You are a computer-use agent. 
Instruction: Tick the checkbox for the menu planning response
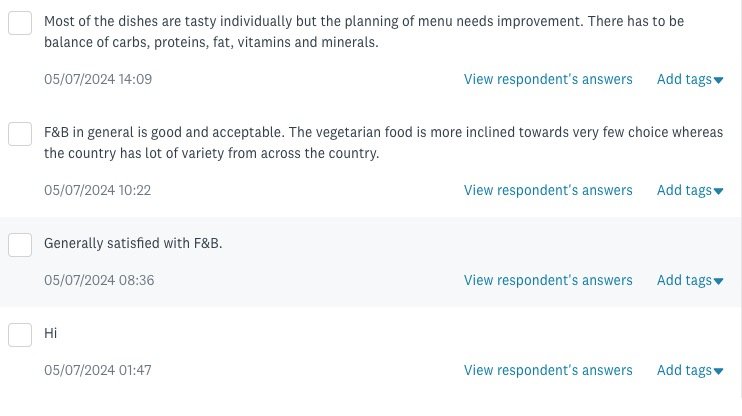pos(20,23)
